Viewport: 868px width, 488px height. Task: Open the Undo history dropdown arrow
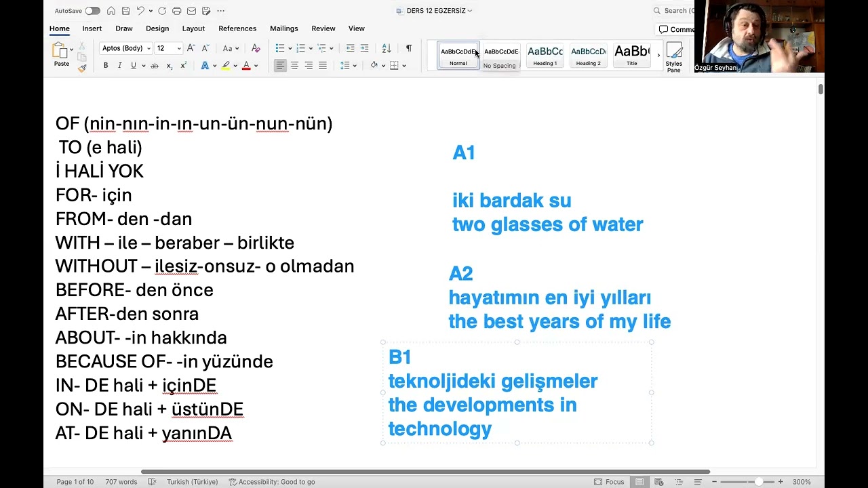point(151,11)
